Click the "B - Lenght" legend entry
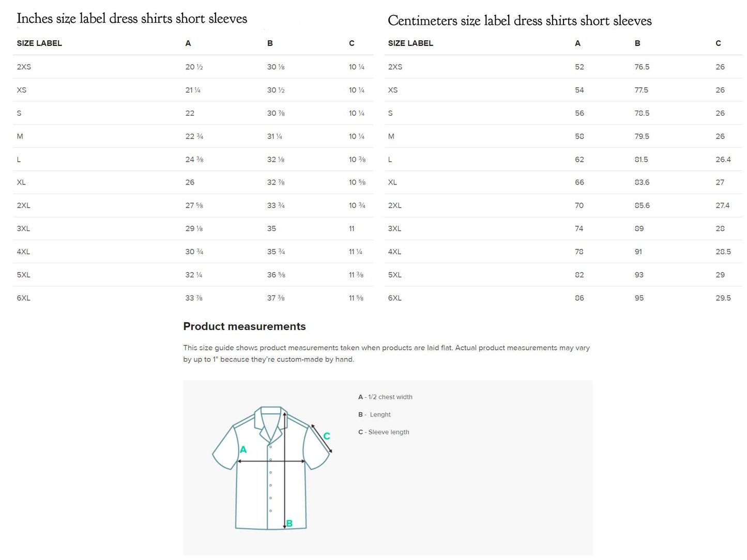The width and height of the screenshot is (747, 560). (x=374, y=414)
